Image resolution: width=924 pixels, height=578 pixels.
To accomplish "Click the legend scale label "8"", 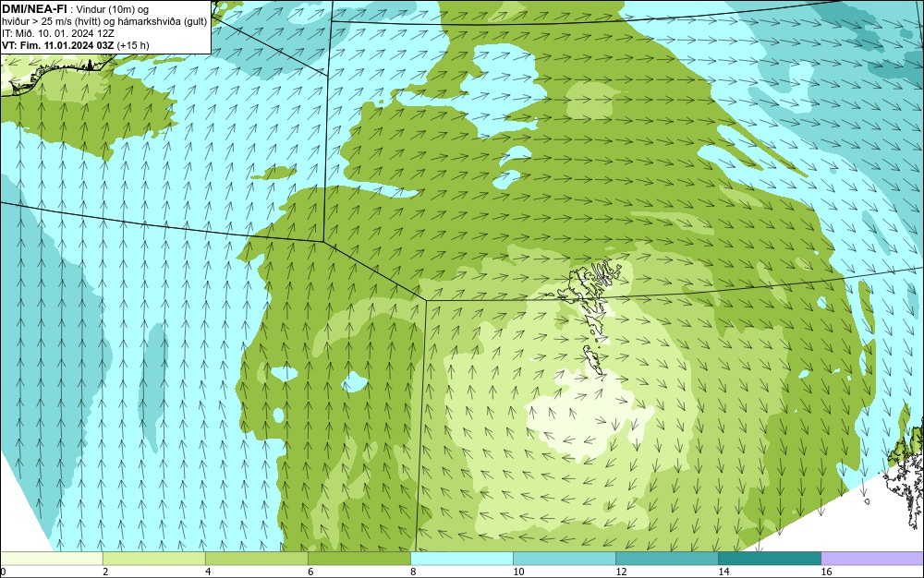I will click(413, 572).
